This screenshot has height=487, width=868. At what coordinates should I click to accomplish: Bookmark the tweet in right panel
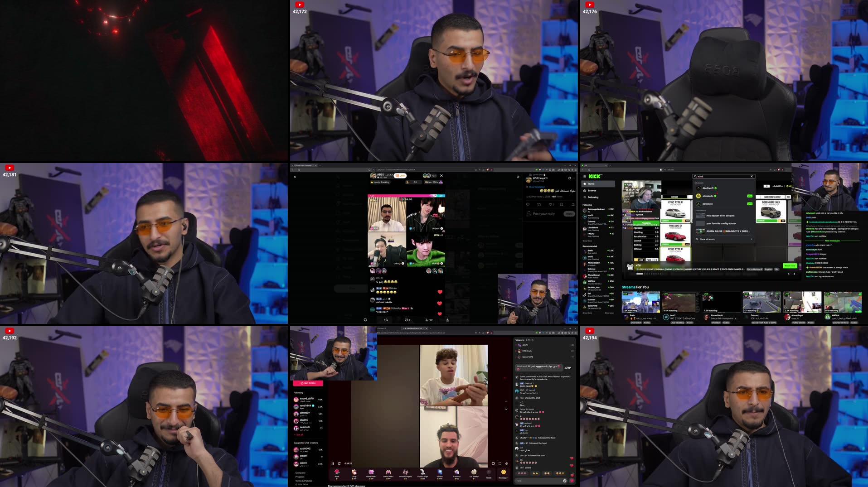[562, 204]
